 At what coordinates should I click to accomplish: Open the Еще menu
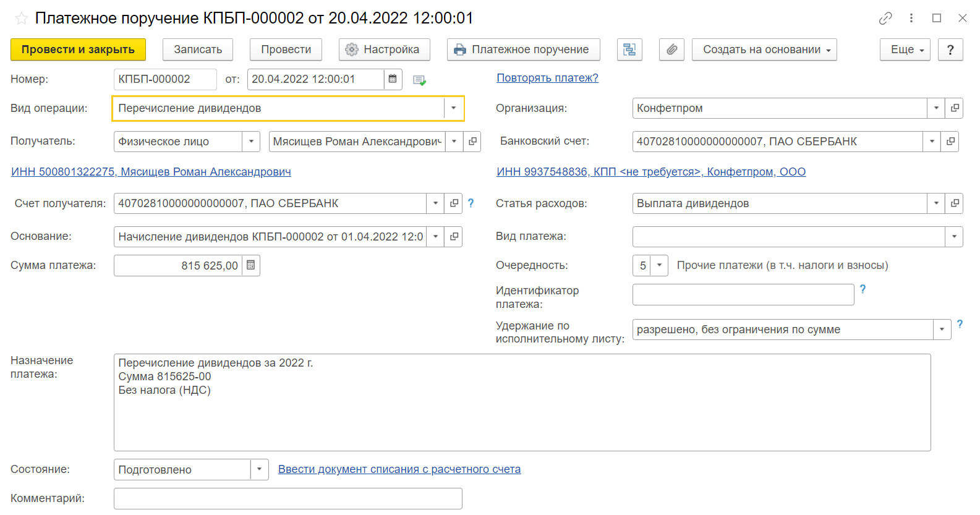pyautogui.click(x=905, y=49)
